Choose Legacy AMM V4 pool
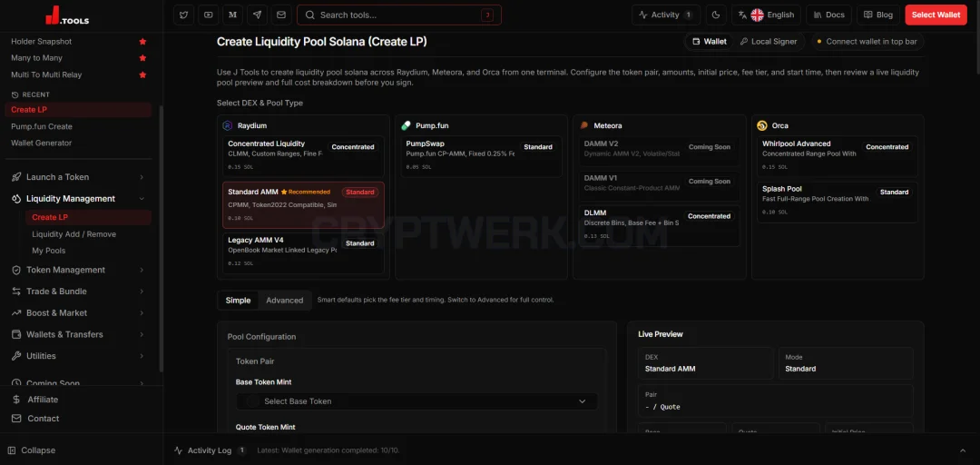Image resolution: width=980 pixels, height=465 pixels. (303, 252)
